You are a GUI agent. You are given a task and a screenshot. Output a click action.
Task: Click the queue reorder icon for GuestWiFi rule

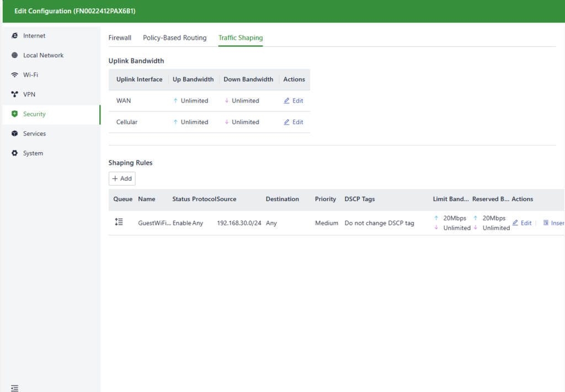[119, 222]
